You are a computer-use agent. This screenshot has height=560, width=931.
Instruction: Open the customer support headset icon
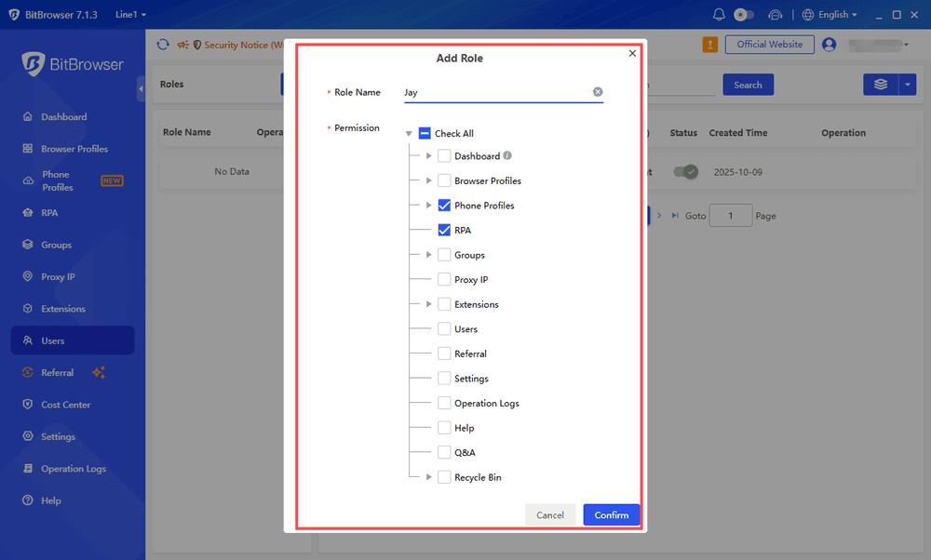(x=775, y=15)
